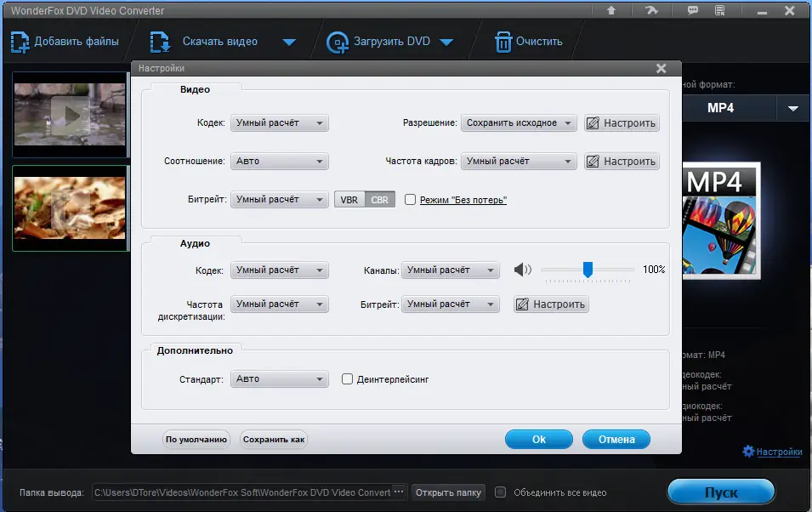Enable the Режим "Без потерь" checkbox

tap(410, 200)
